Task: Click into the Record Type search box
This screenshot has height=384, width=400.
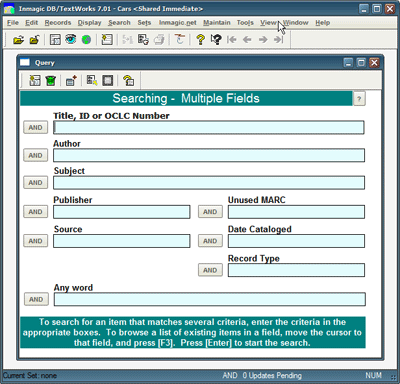Action: point(296,270)
